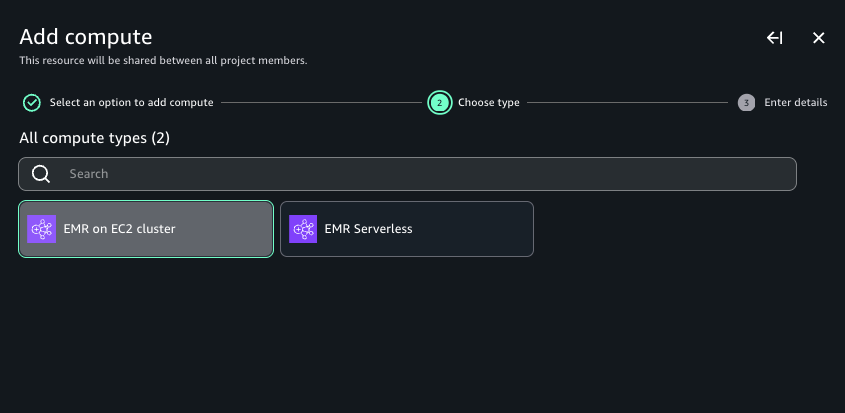
Task: Close the Add compute dialog
Action: tap(818, 38)
